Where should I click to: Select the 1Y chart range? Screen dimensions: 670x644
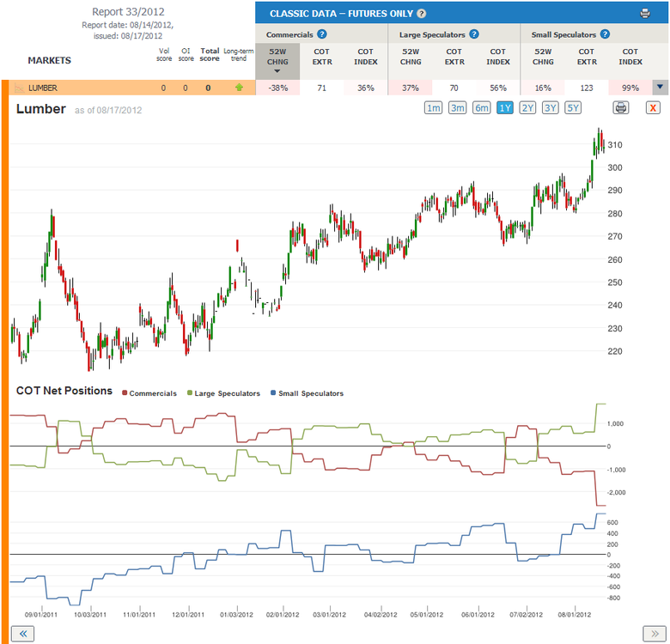pyautogui.click(x=504, y=107)
